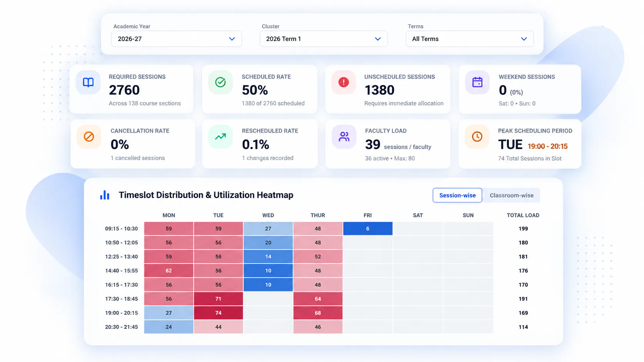Click the 1380 unscheduled sessions value
The height and width of the screenshot is (362, 644).
click(x=379, y=90)
